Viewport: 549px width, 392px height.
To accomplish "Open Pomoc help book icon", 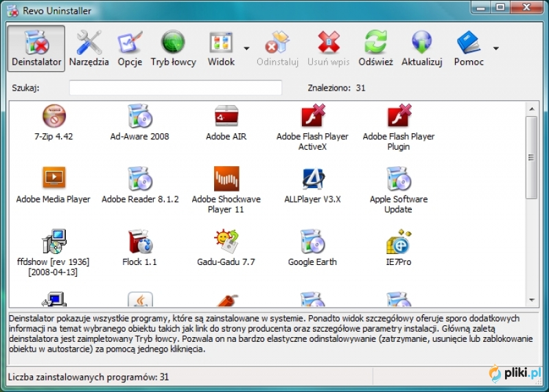I will [x=469, y=43].
